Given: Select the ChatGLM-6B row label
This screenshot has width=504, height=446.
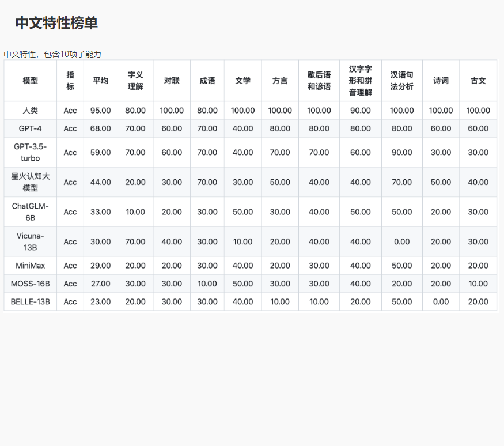Looking at the screenshot, I should click(x=30, y=212).
